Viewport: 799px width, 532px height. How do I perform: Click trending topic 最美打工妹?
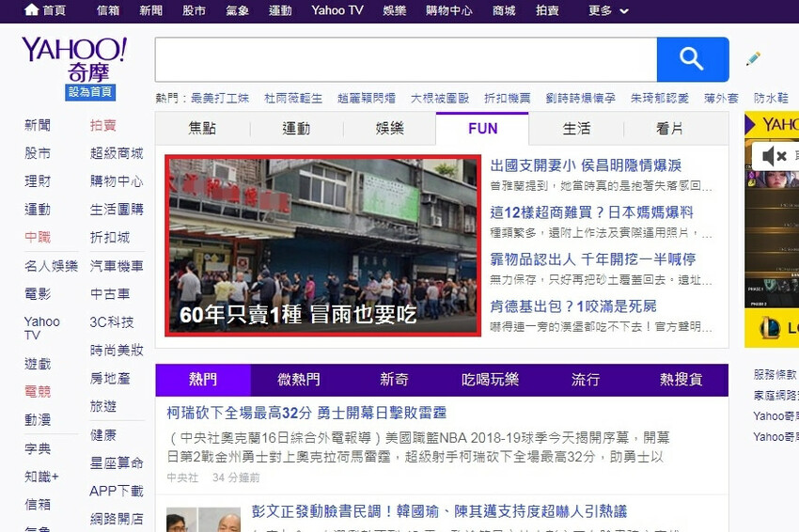(220, 98)
